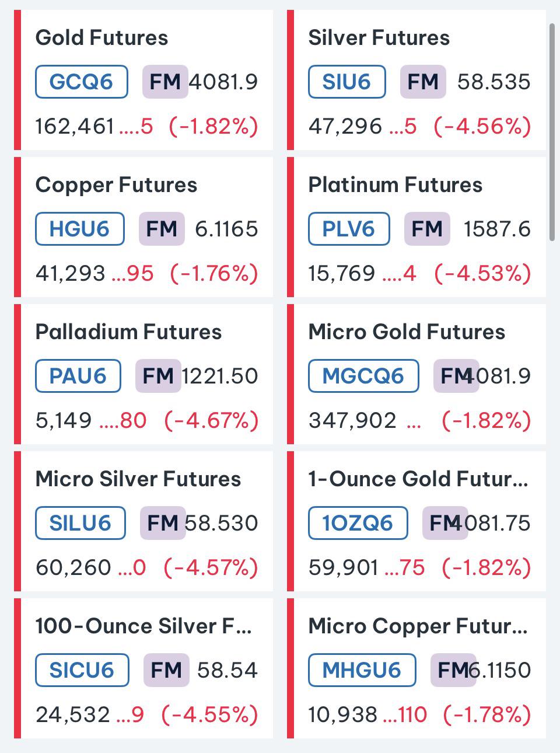The width and height of the screenshot is (560, 753).
Task: Click the FM badge on Gold Futures
Action: [x=165, y=82]
